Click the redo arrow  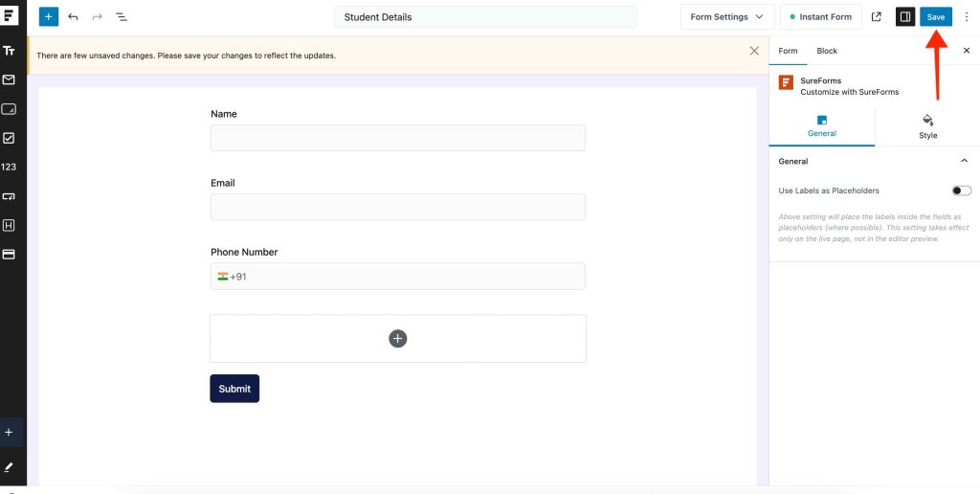97,17
